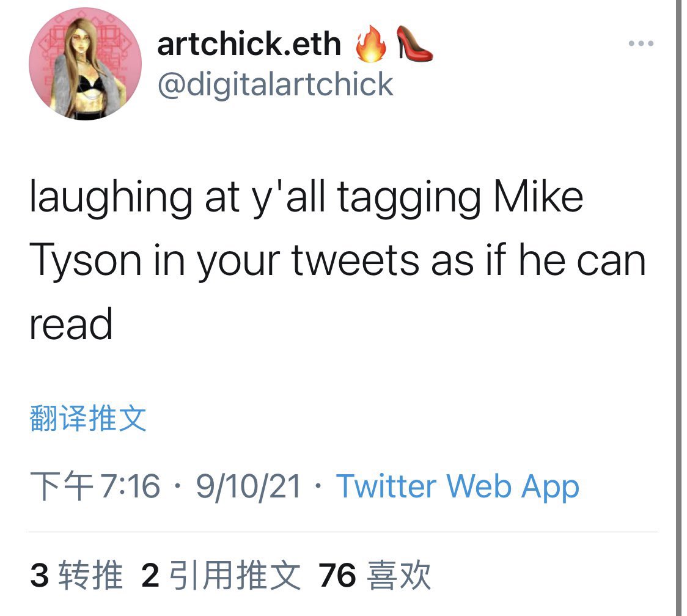Translate the tweet via 翻译推文
This screenshot has height=616, width=687.
[88, 419]
